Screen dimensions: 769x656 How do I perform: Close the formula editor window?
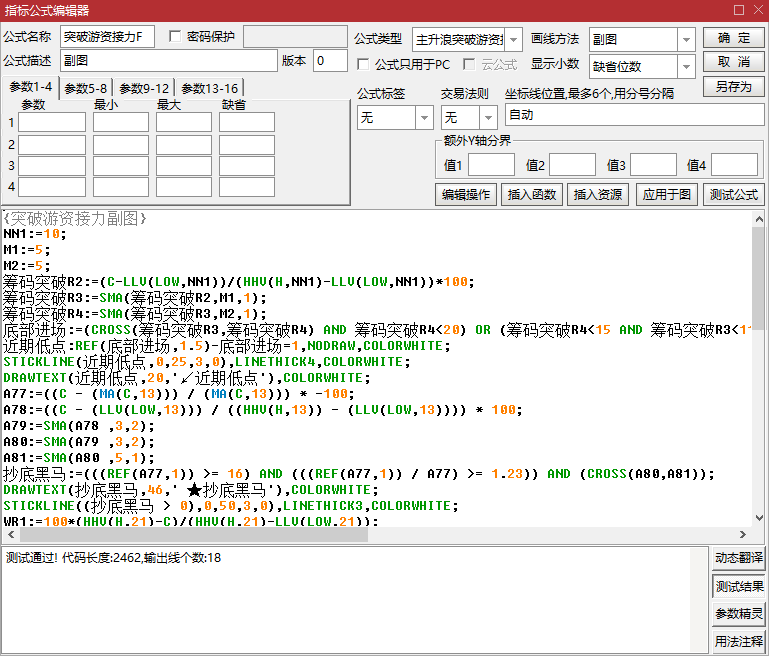[756, 10]
